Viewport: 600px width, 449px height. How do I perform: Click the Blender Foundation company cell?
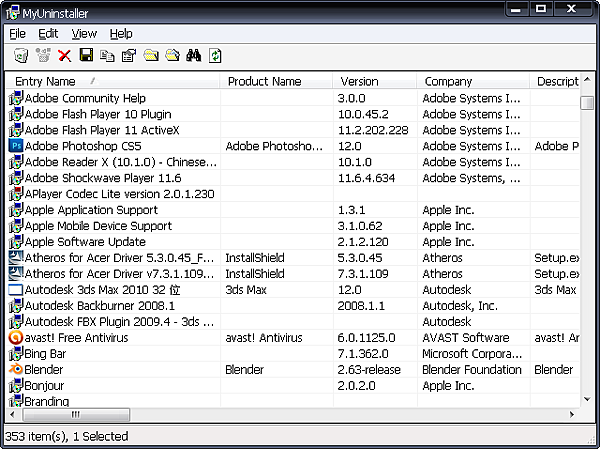pos(472,369)
